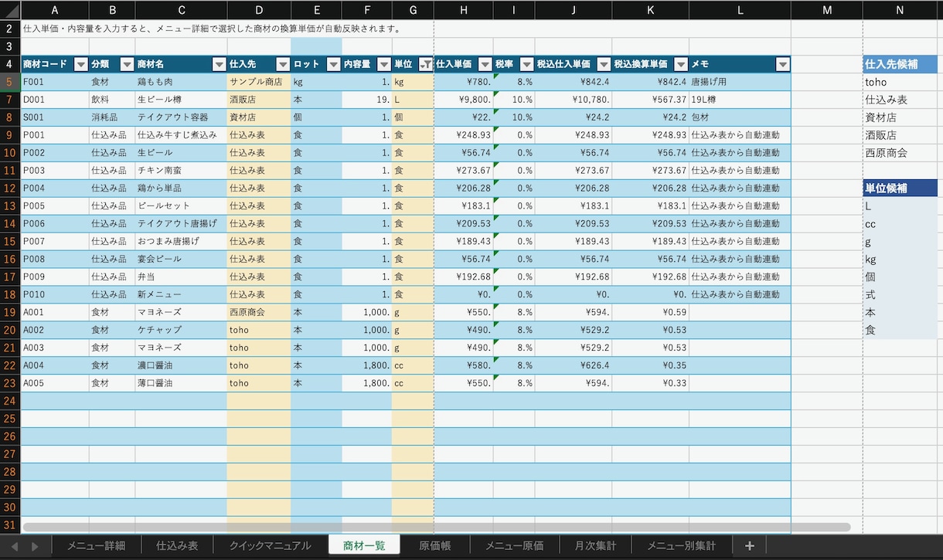Switch to the メニュー詳細 sheet tab
Image resolution: width=943 pixels, height=560 pixels.
[96, 545]
